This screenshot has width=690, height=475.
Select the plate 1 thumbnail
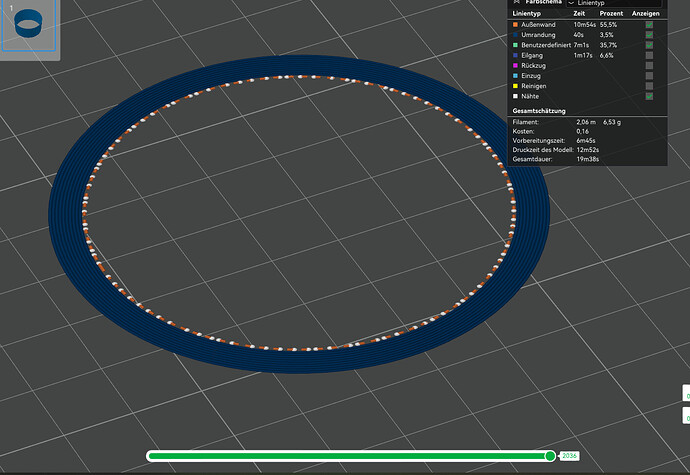pos(29,25)
